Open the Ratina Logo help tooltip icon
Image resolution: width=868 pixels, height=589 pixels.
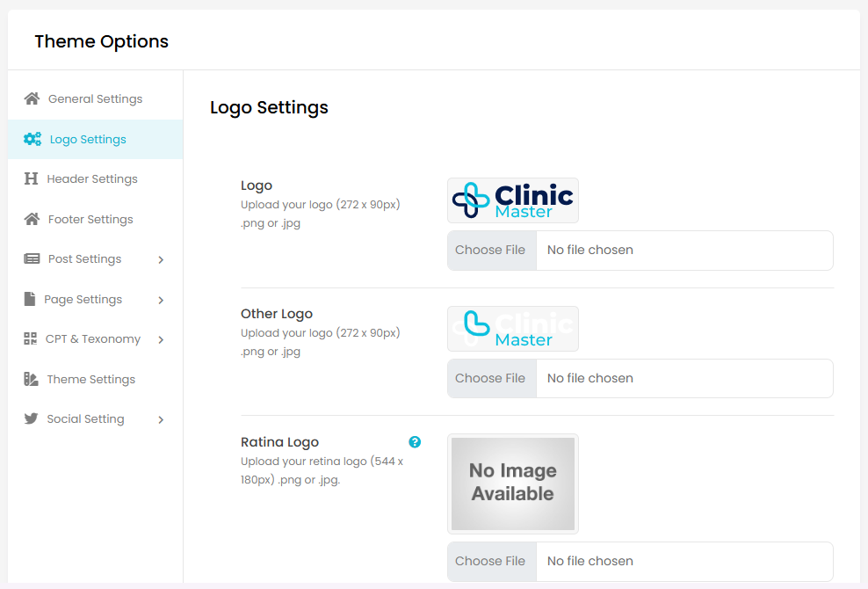coord(415,442)
